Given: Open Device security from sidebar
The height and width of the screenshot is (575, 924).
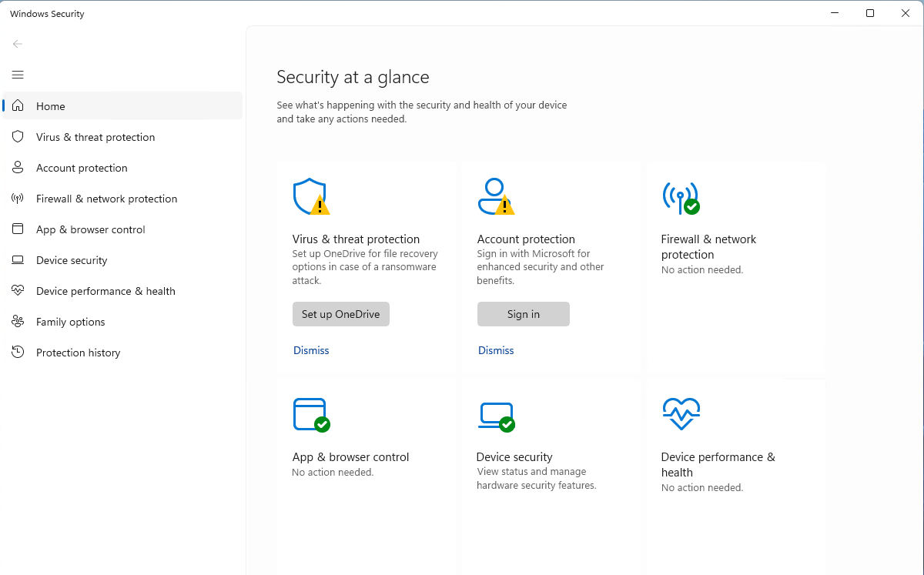Looking at the screenshot, I should tap(72, 260).
